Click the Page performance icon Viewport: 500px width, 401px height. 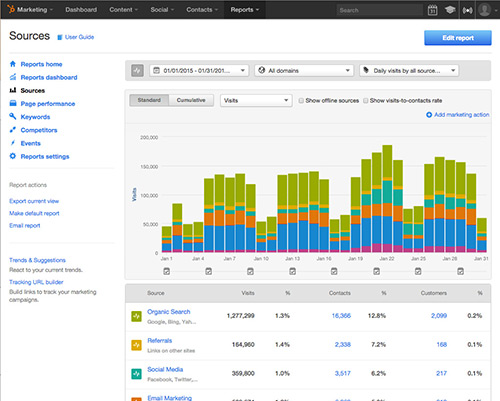coord(13,103)
